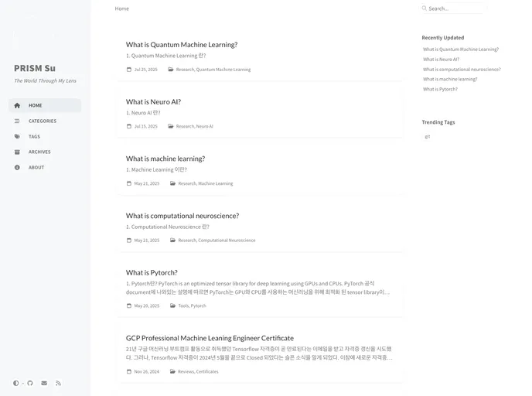Open the Archives menu item
The height and width of the screenshot is (396, 532).
tap(39, 152)
